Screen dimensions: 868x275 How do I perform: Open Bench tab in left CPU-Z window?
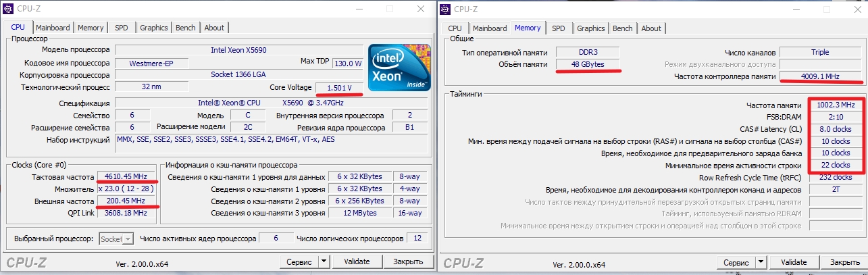[x=185, y=28]
